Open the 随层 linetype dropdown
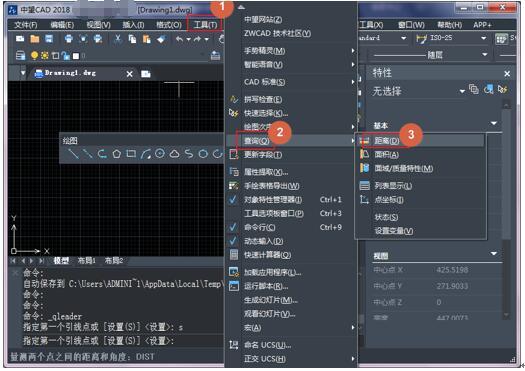525x371 pixels. pyautogui.click(x=484, y=55)
